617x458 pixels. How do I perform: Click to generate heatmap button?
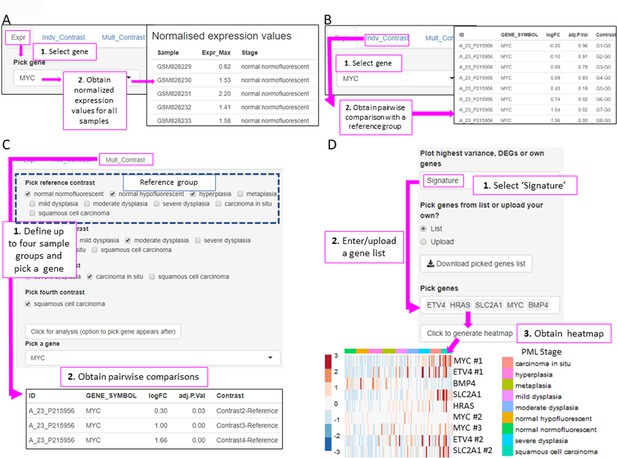point(468,333)
